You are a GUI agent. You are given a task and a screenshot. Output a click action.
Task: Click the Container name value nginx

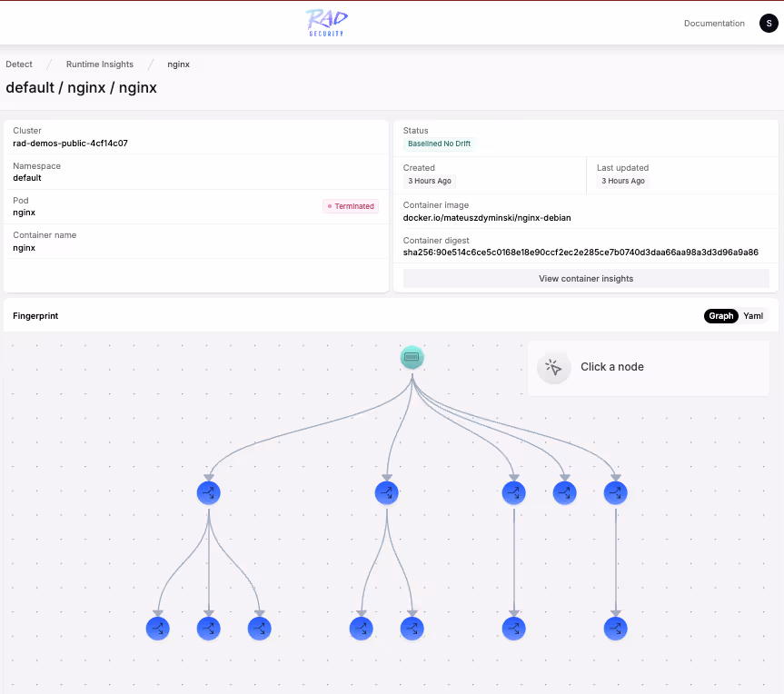(x=24, y=248)
